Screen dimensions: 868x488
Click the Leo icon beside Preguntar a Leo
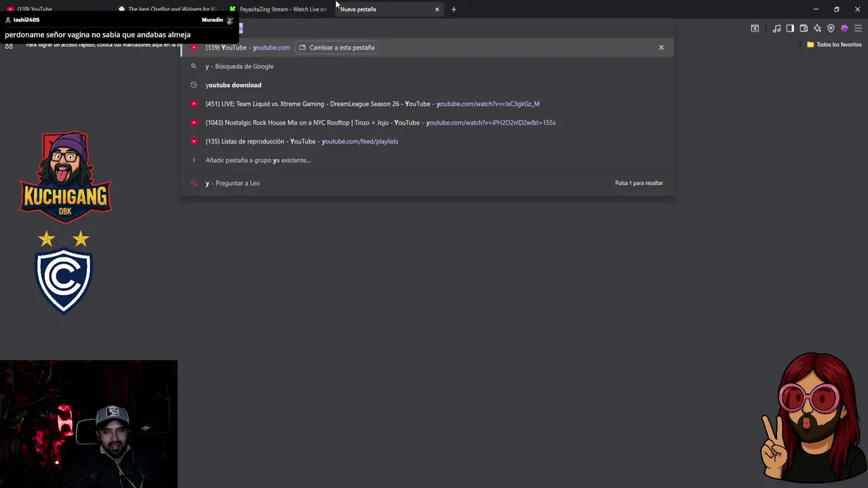point(194,183)
